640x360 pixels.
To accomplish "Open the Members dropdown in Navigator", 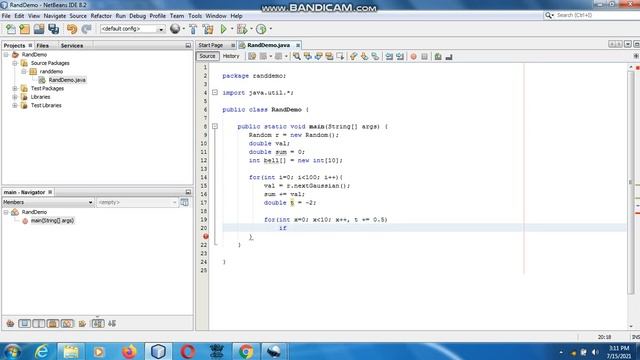I will click(x=48, y=202).
